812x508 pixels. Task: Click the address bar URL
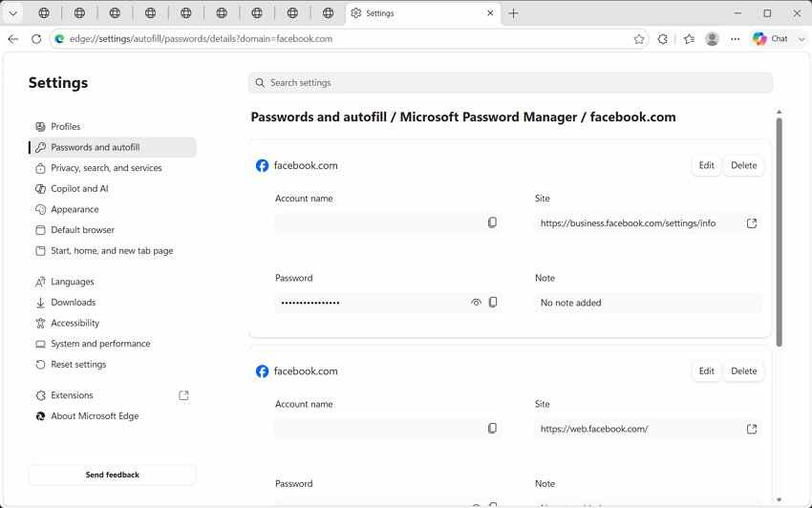201,39
